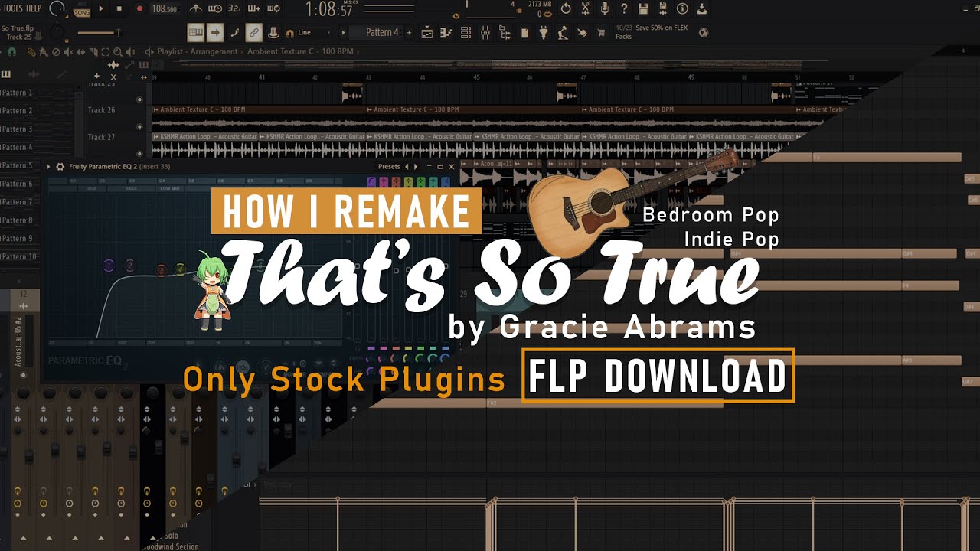Screen dimensions: 980x551
Task: Open the Playlist view icon
Action: click(426, 33)
